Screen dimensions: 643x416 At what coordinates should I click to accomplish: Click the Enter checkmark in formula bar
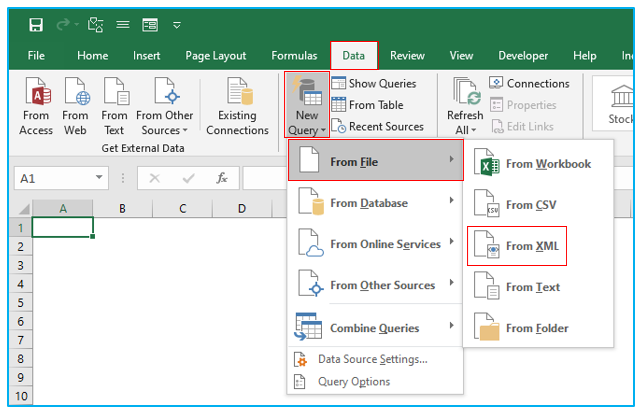click(189, 178)
